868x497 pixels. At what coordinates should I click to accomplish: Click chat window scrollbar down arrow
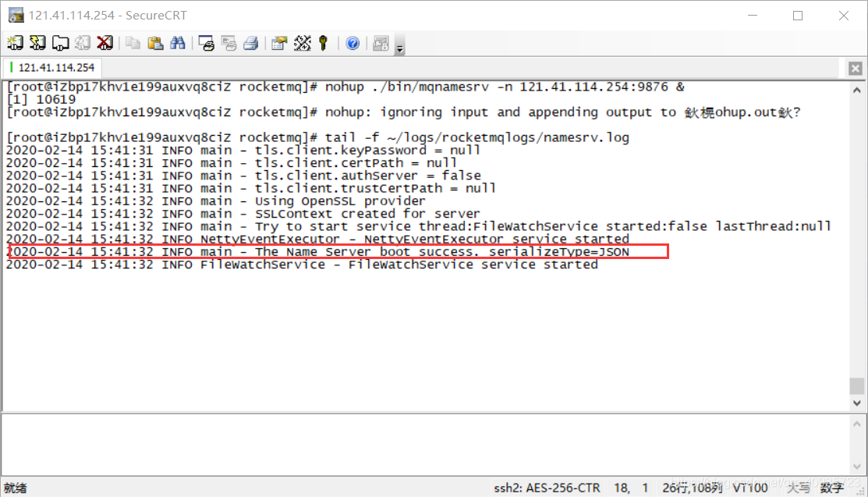[857, 466]
